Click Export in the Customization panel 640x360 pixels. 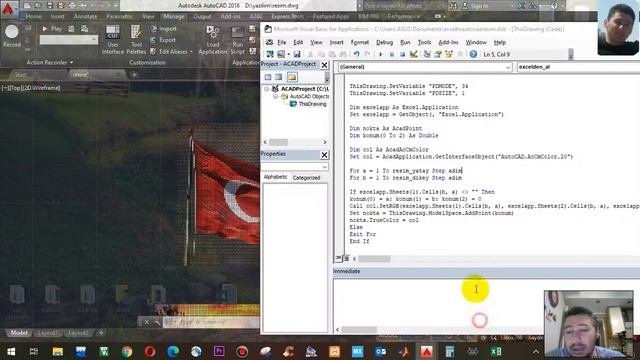(163, 40)
